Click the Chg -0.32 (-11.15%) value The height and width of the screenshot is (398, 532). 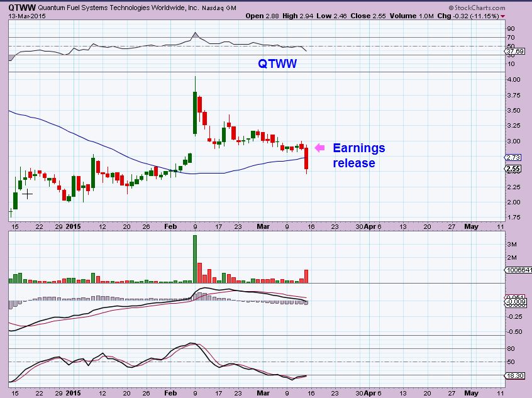tap(468, 16)
